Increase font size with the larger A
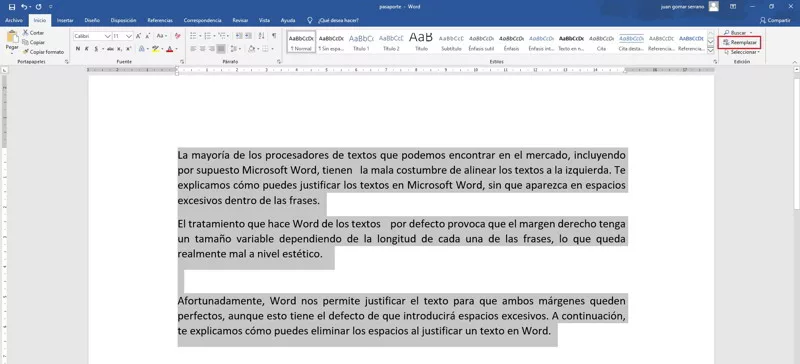Screen dimensions: 800x364 click(x=138, y=36)
